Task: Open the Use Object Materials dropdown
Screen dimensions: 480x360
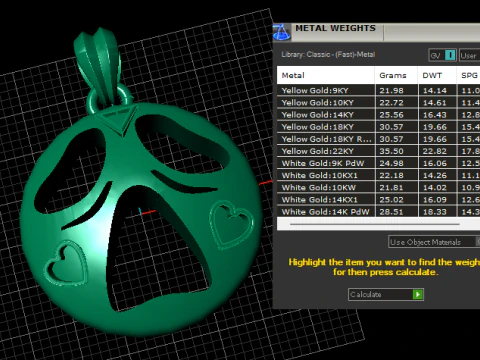Action: (434, 242)
